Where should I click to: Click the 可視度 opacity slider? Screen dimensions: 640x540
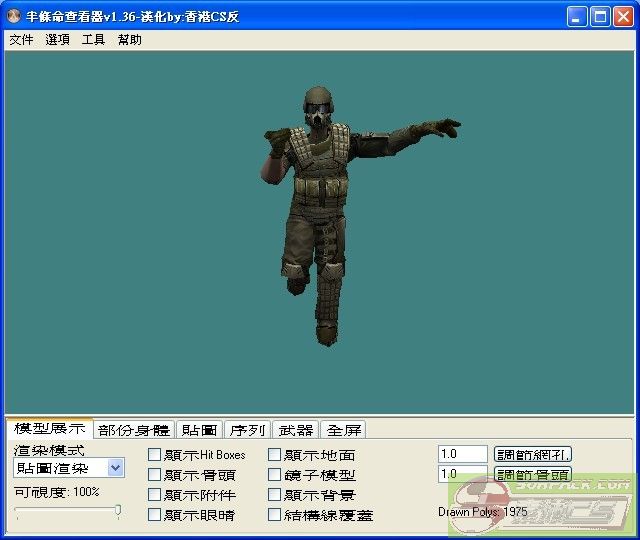[x=68, y=512]
